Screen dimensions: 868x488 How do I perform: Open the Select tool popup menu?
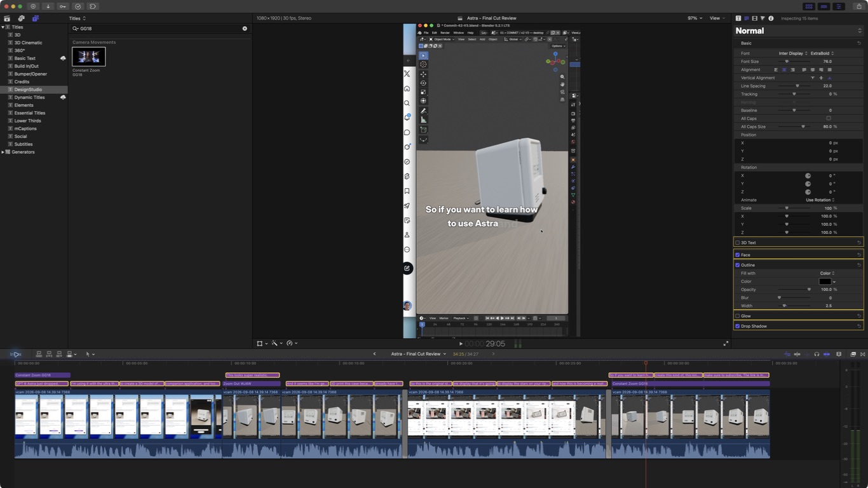pos(90,354)
